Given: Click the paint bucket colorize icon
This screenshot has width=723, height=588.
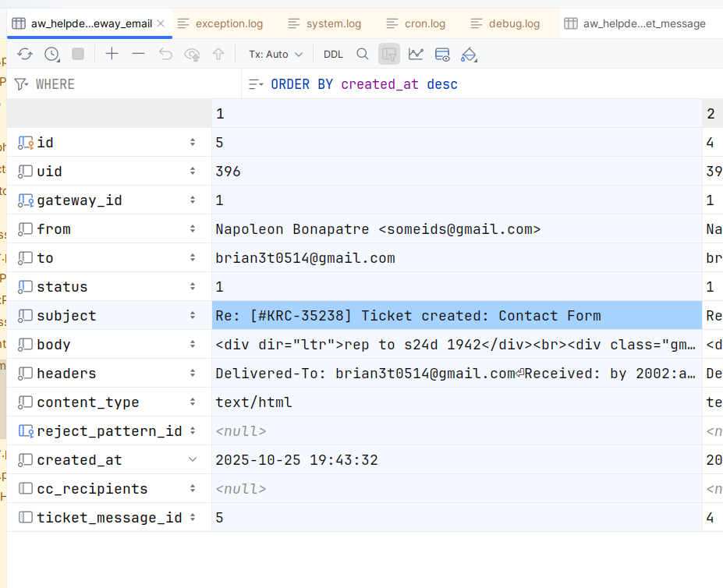Looking at the screenshot, I should click(468, 54).
